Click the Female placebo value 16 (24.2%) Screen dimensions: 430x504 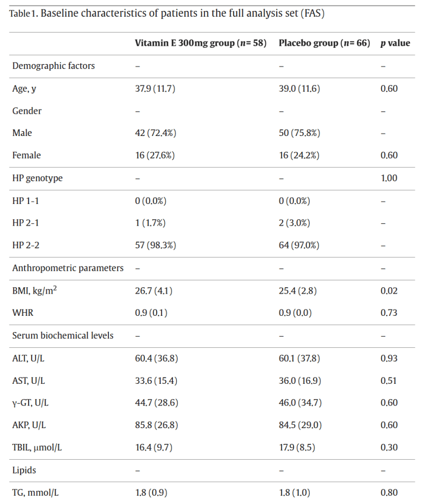299,155
